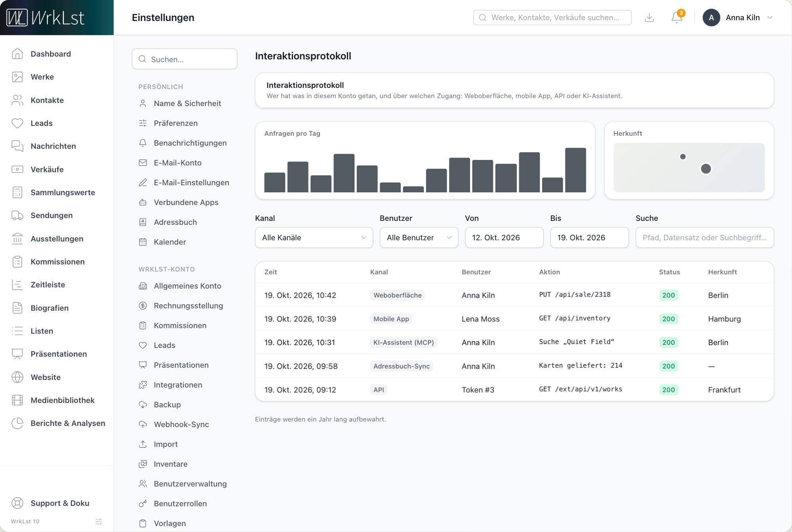
Task: Open the Support & Doku lifebuoy icon
Action: 17,503
